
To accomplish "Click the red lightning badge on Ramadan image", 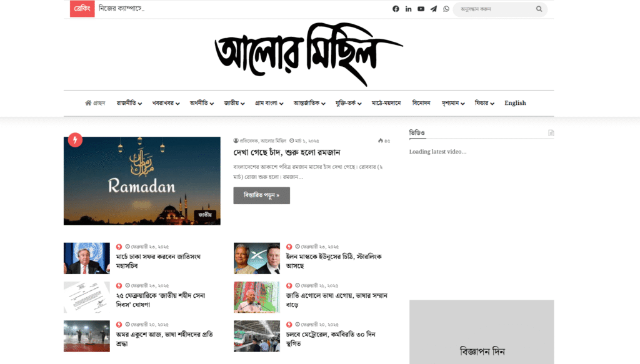I will click(75, 140).
